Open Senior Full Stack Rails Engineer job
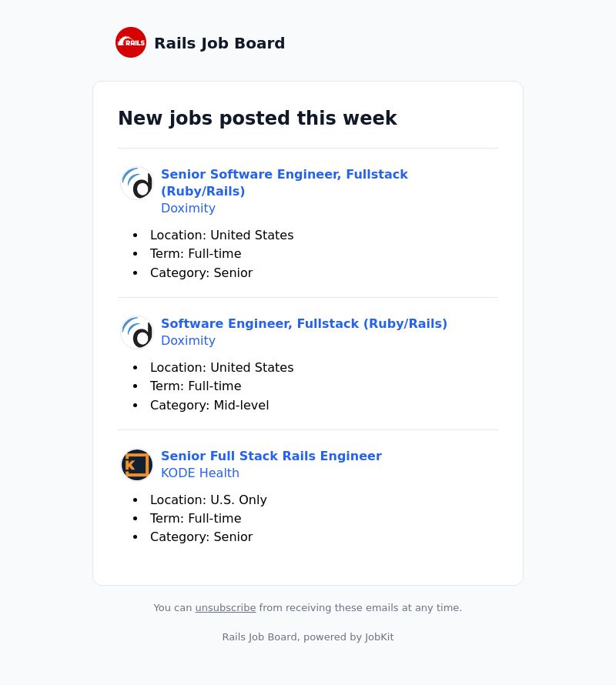The height and width of the screenshot is (685, 616). coord(271,456)
